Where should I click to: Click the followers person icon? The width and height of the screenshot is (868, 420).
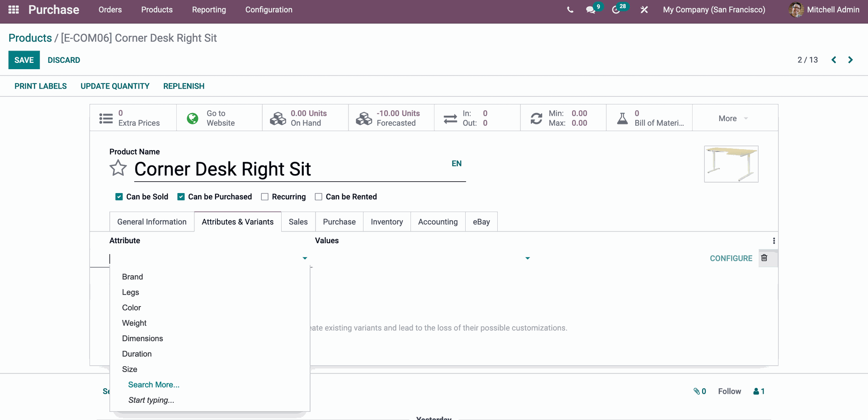pyautogui.click(x=756, y=392)
